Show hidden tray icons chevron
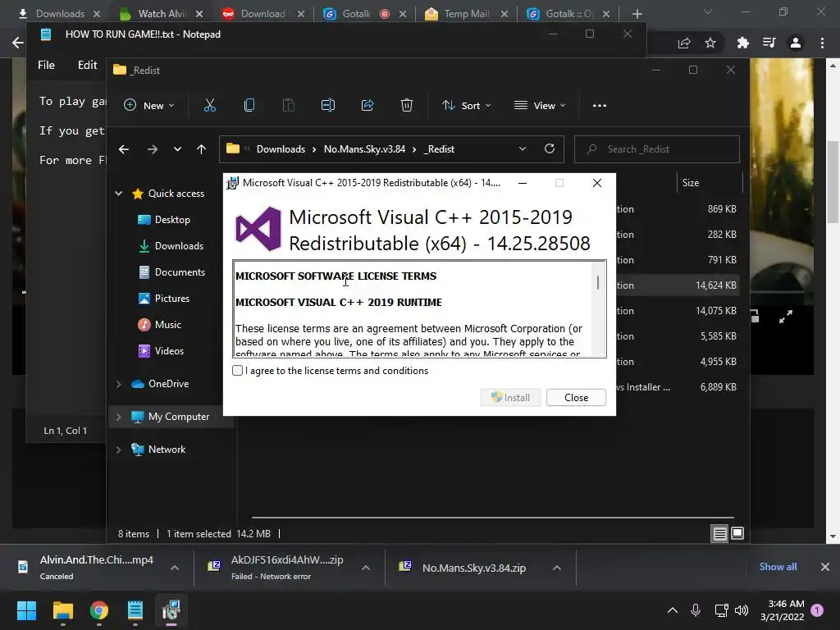 pos(673,610)
